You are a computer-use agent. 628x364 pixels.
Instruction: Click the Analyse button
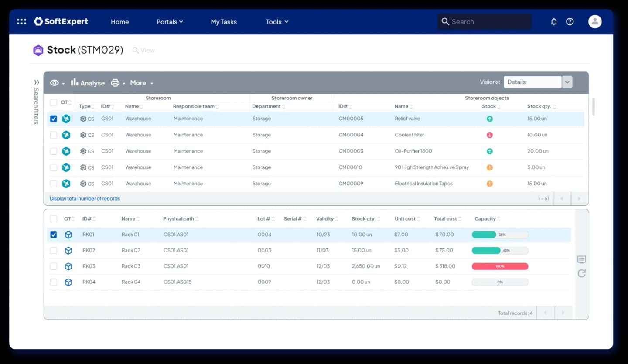[x=88, y=83]
